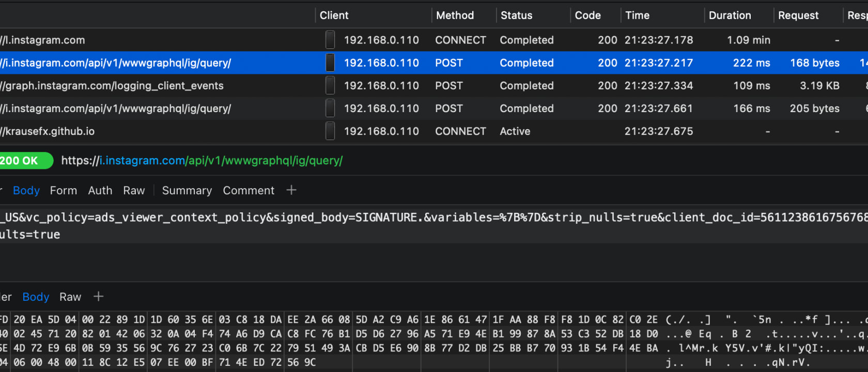Click the hex row starting 5E 4D 72 E9
868x372 pixels.
tap(329, 348)
